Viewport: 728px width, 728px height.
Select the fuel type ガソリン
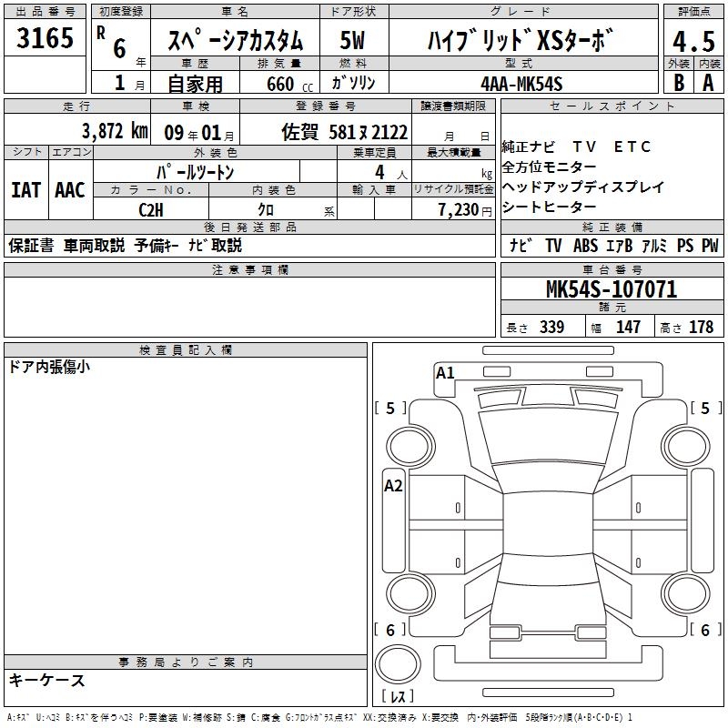tap(353, 83)
